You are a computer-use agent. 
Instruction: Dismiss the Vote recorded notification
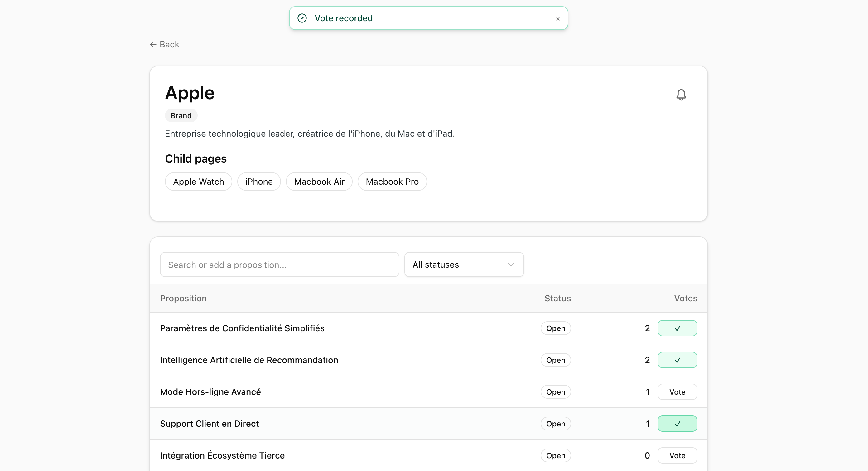pos(558,18)
